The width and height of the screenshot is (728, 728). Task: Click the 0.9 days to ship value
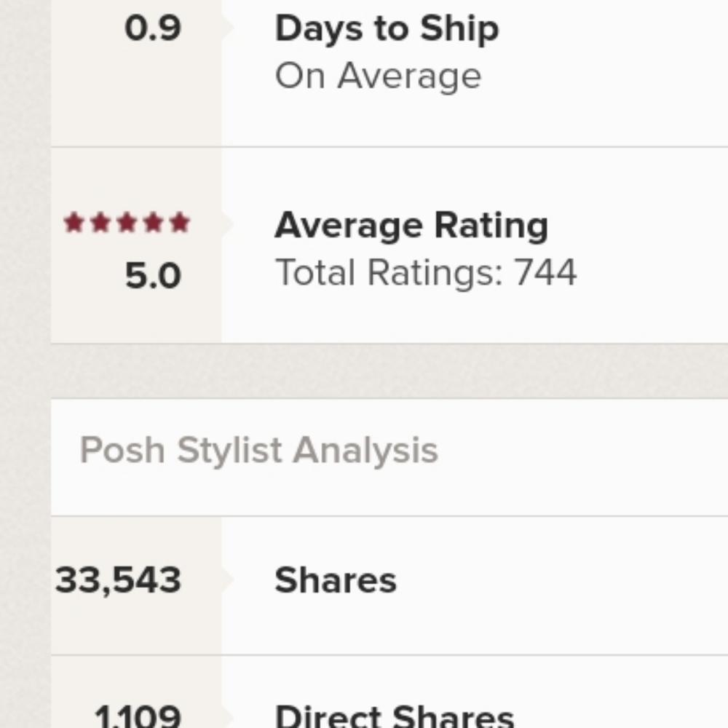(153, 28)
